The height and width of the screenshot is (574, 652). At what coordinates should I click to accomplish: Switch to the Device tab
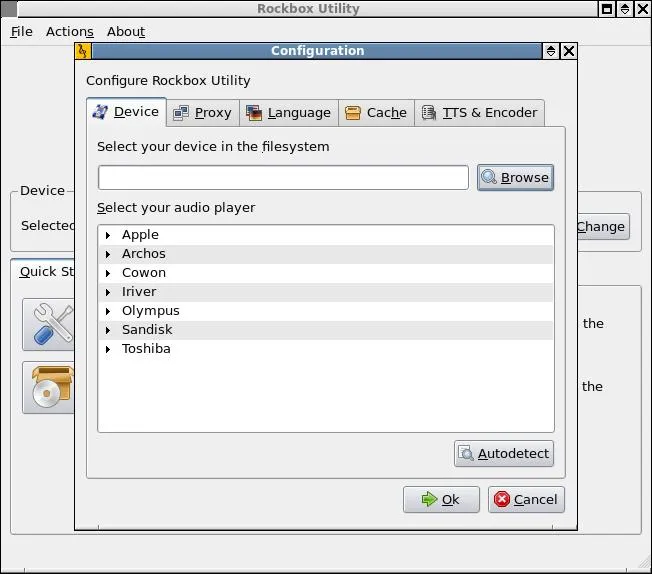126,112
